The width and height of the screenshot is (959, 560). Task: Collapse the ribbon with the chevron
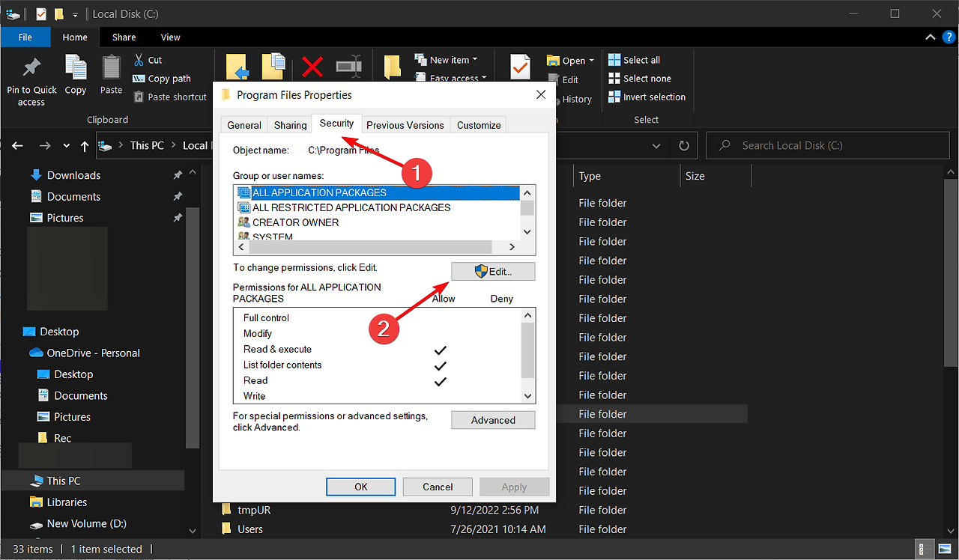pos(930,37)
